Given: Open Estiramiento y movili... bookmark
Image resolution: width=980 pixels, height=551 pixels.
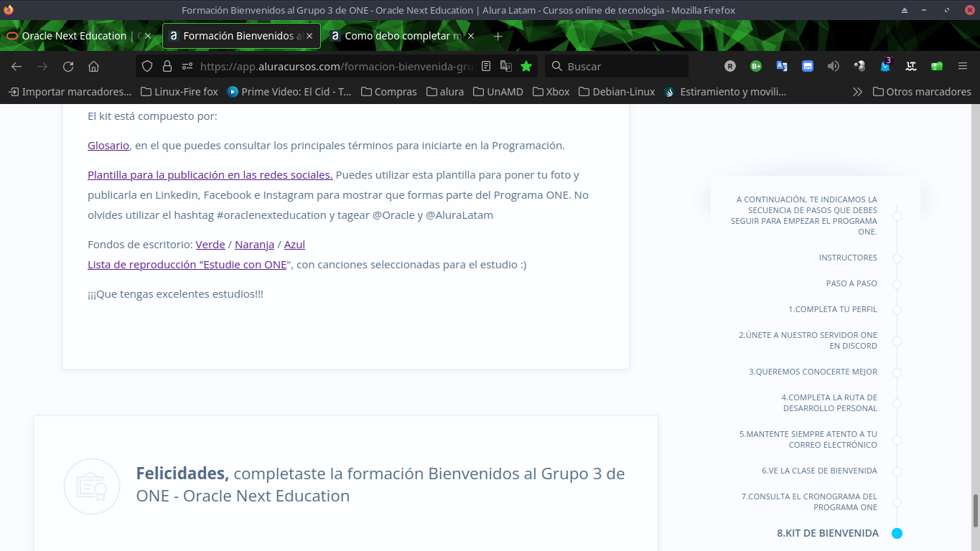Looking at the screenshot, I should (x=726, y=92).
